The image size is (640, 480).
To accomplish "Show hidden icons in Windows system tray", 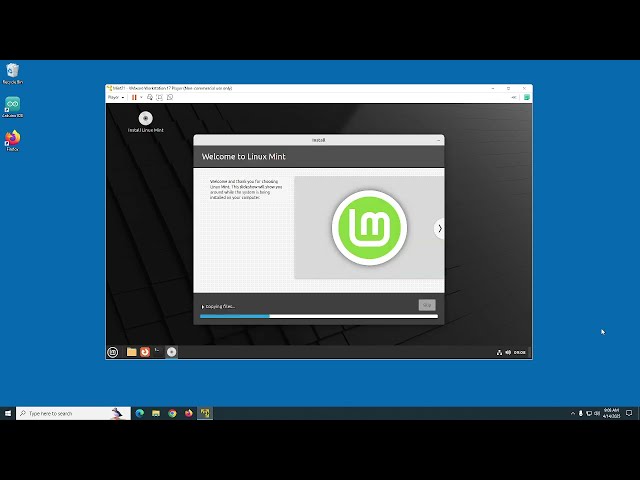I will point(573,413).
